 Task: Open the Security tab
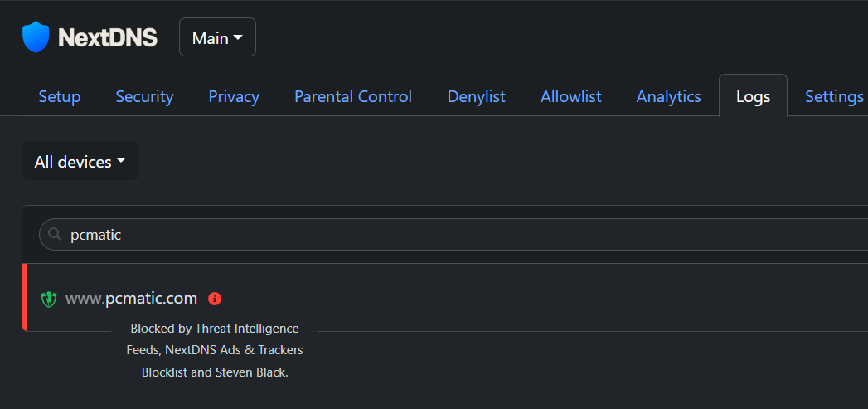pyautogui.click(x=144, y=96)
